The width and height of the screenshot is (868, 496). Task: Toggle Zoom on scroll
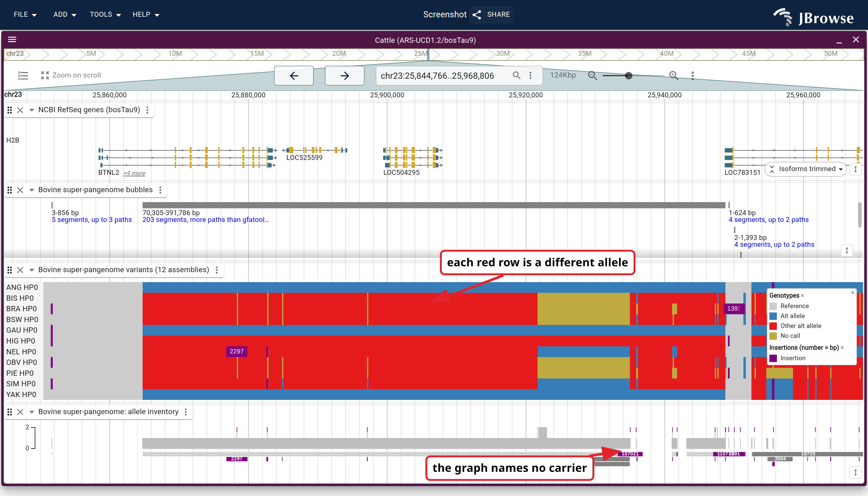coord(71,75)
